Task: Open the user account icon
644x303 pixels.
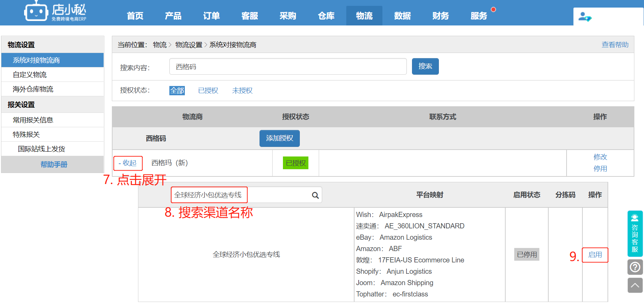Action: pyautogui.click(x=584, y=17)
